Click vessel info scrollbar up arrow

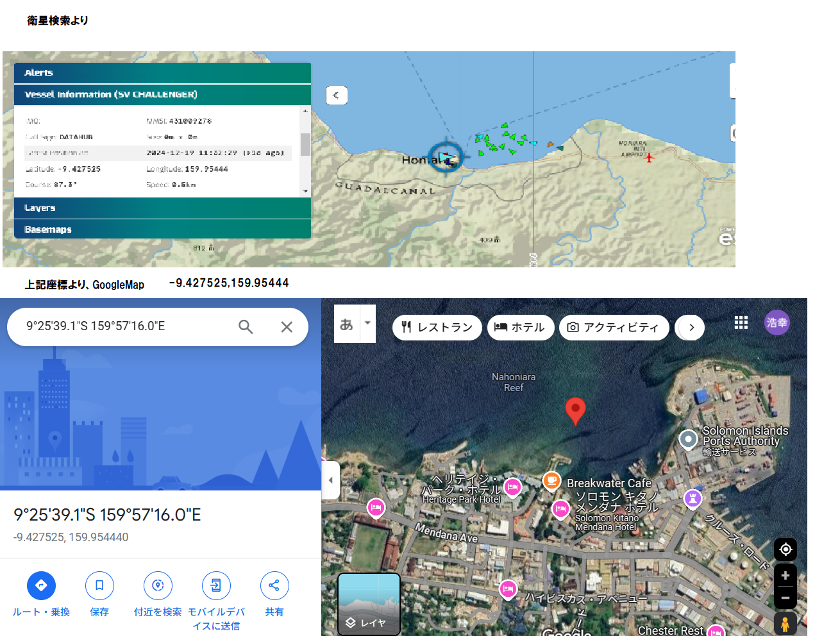305,111
